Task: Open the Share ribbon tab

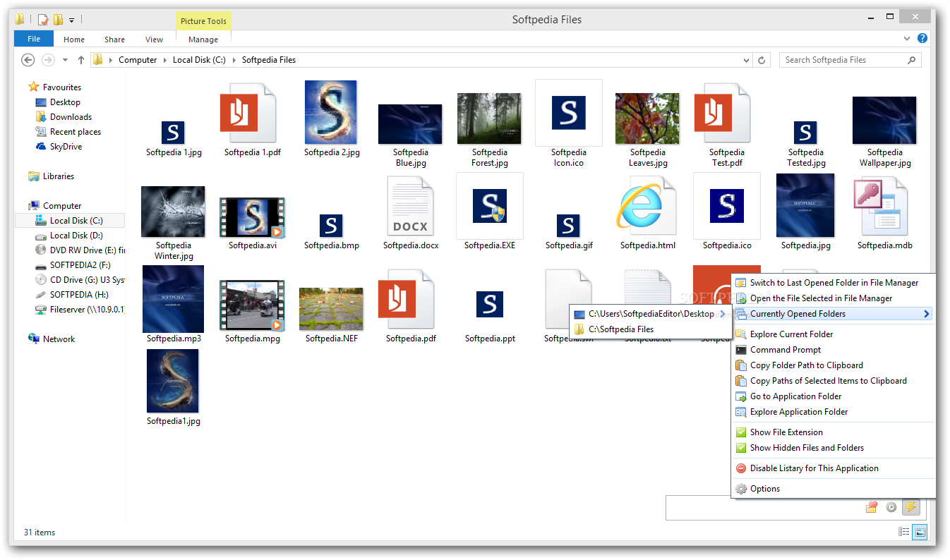Action: pyautogui.click(x=114, y=39)
